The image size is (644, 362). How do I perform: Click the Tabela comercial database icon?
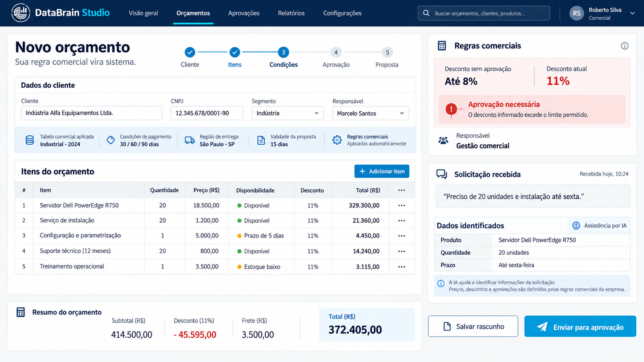coord(30,140)
